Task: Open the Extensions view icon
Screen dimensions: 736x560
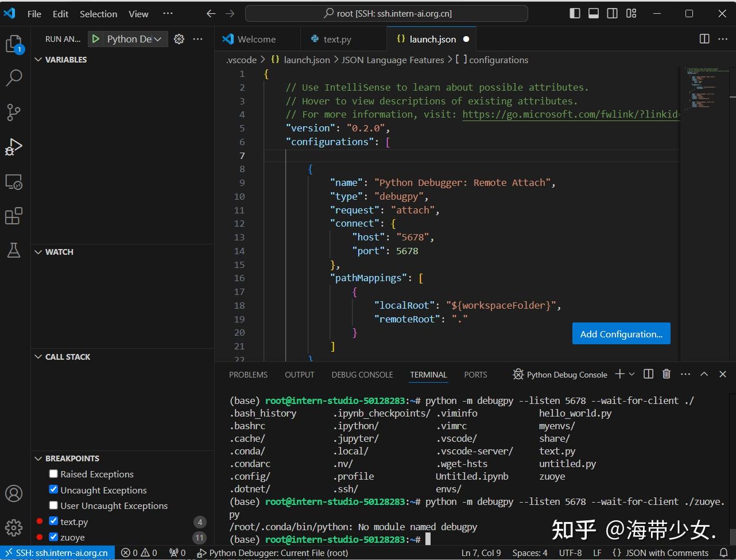Action: tap(14, 216)
